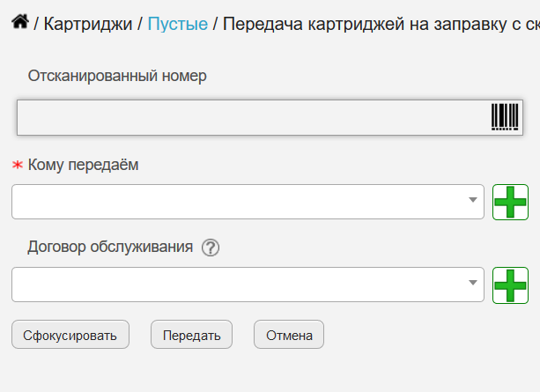
Task: Click the Передать button
Action: 191,335
